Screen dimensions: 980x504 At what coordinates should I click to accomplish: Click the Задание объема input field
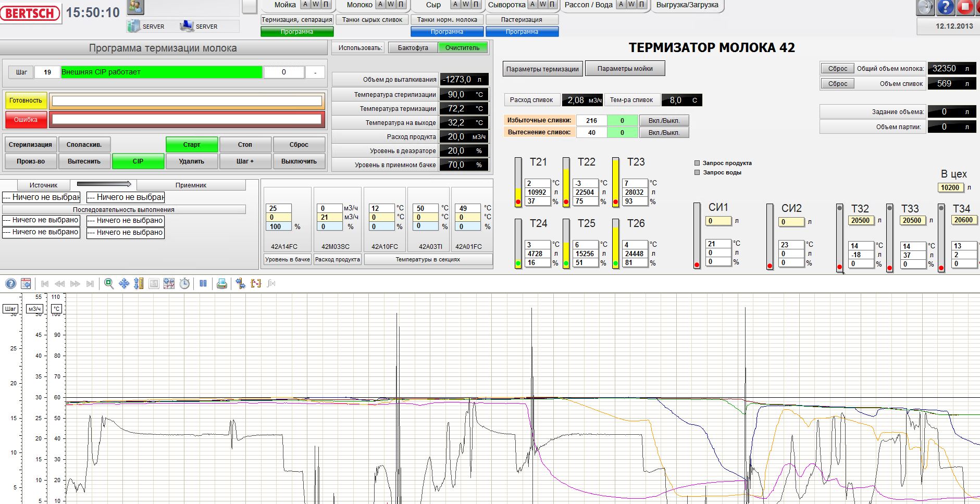point(944,112)
